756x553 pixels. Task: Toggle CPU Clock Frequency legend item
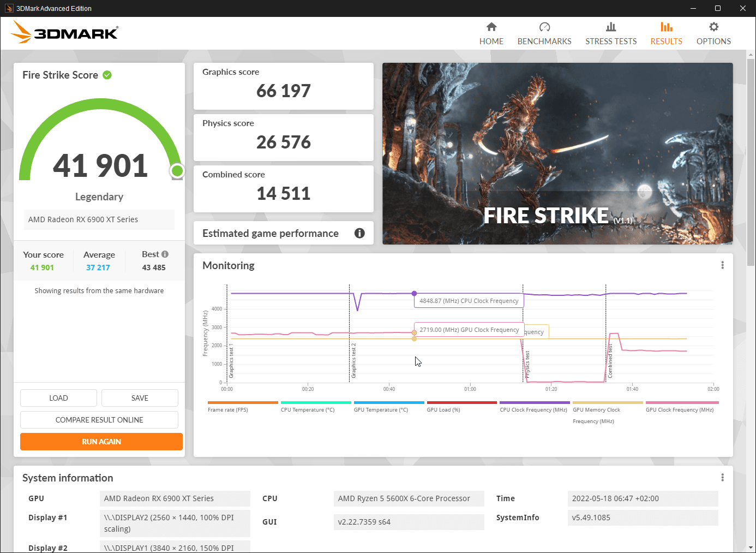click(535, 407)
